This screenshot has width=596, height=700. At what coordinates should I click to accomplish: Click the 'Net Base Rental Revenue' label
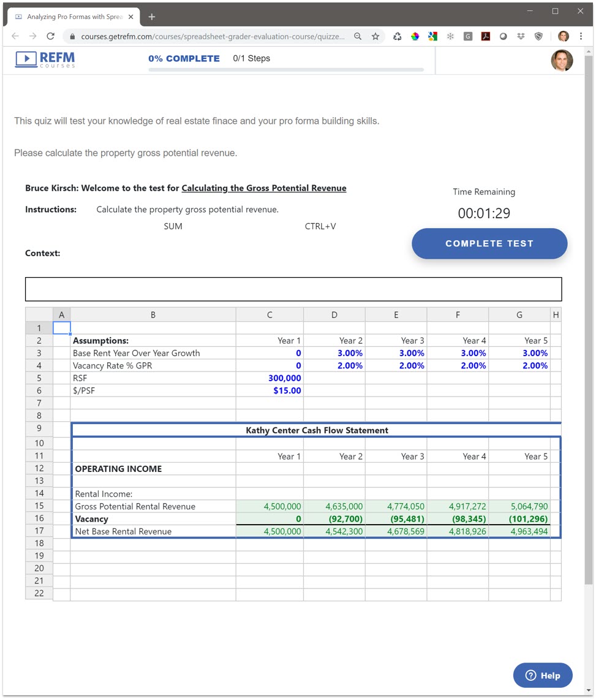123,531
